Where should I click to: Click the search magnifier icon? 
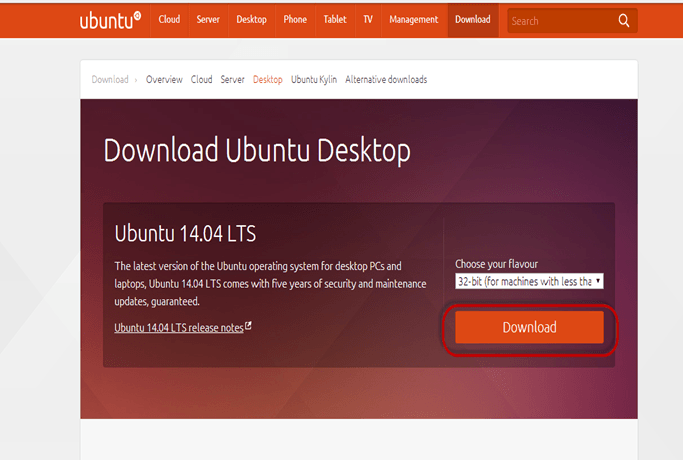point(624,20)
